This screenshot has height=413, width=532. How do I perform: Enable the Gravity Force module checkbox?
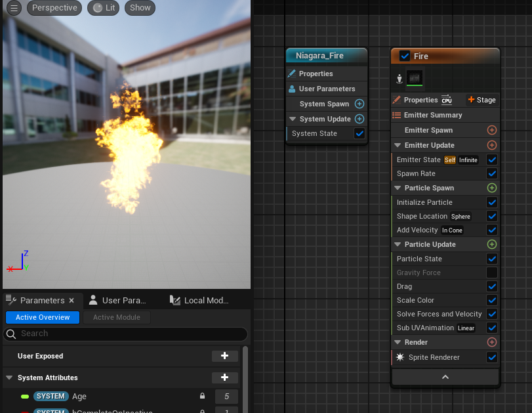(491, 272)
